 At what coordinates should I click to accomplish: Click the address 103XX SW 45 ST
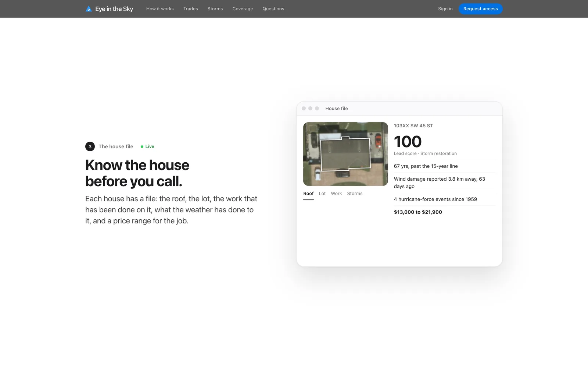tap(413, 126)
